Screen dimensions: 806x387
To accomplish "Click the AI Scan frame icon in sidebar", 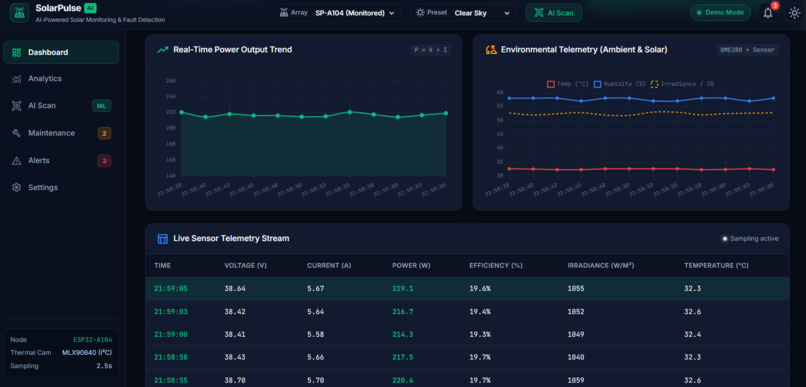I will (16, 106).
